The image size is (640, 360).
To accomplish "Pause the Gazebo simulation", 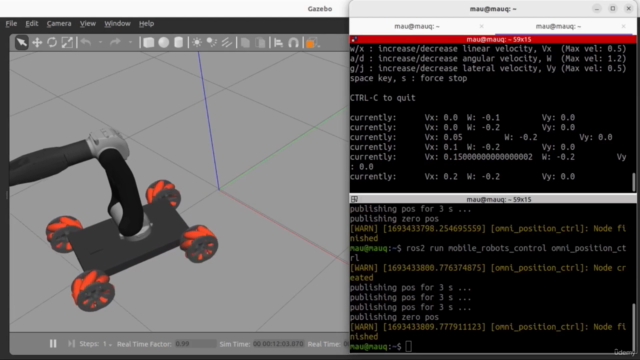I will click(x=53, y=344).
